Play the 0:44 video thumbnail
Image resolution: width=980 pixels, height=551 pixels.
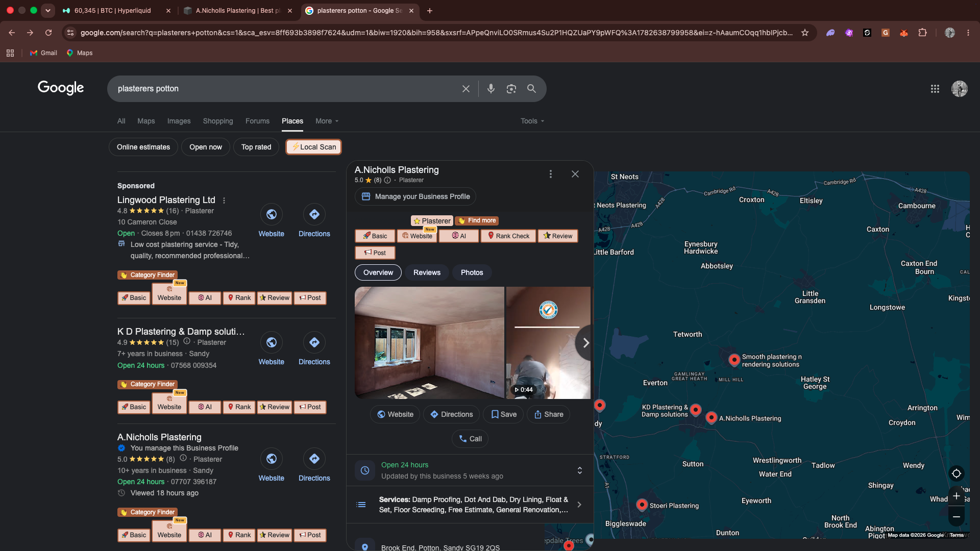(548, 343)
